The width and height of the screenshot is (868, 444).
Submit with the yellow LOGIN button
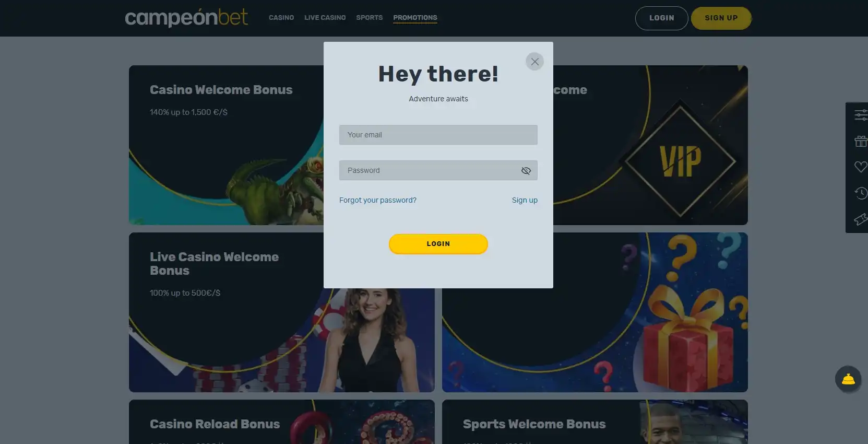(x=438, y=244)
